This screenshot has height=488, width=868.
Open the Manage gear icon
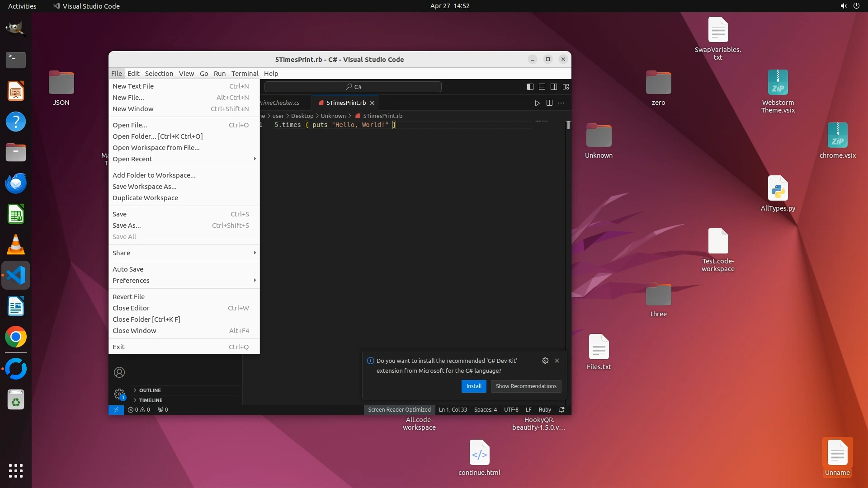point(119,394)
